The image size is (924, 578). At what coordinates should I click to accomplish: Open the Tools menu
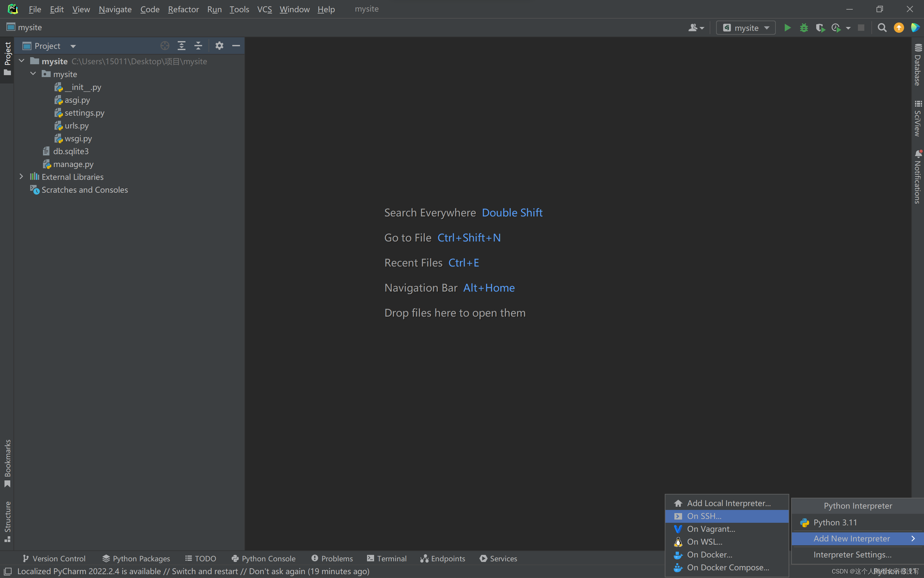[239, 9]
